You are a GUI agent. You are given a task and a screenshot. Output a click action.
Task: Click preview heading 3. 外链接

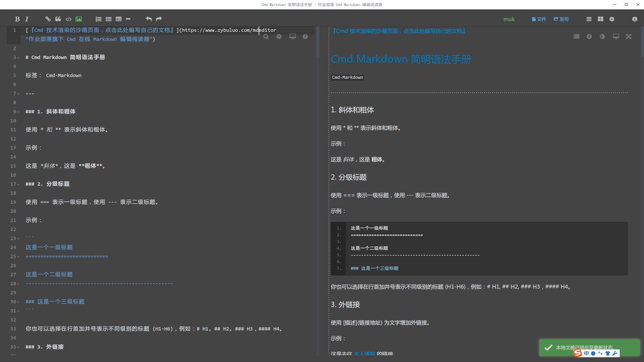[345, 305]
